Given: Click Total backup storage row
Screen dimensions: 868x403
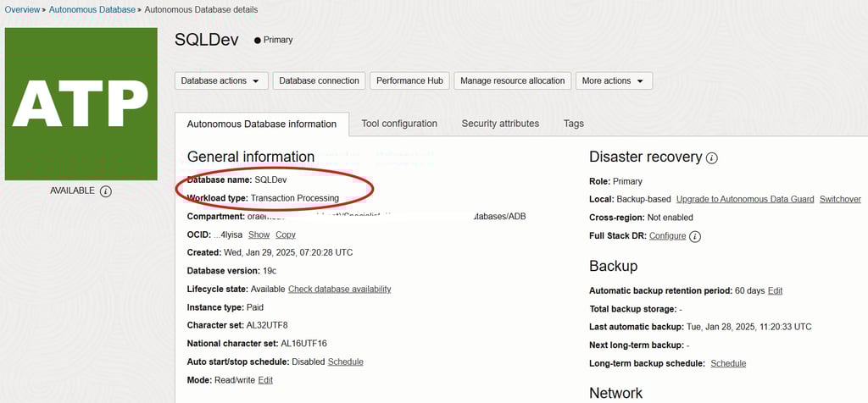Looking at the screenshot, I should 636,309.
